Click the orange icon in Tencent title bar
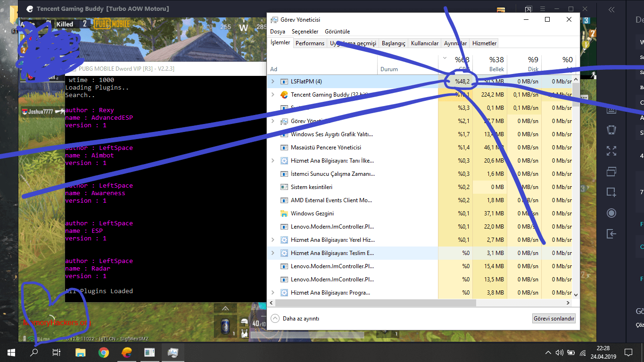Image resolution: width=644 pixels, height=362 pixels. [x=500, y=9]
